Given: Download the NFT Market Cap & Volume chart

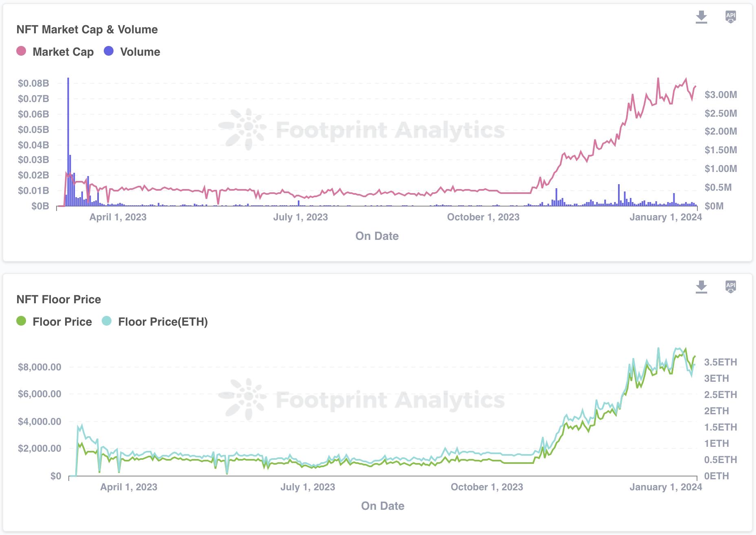Looking at the screenshot, I should coord(701,17).
